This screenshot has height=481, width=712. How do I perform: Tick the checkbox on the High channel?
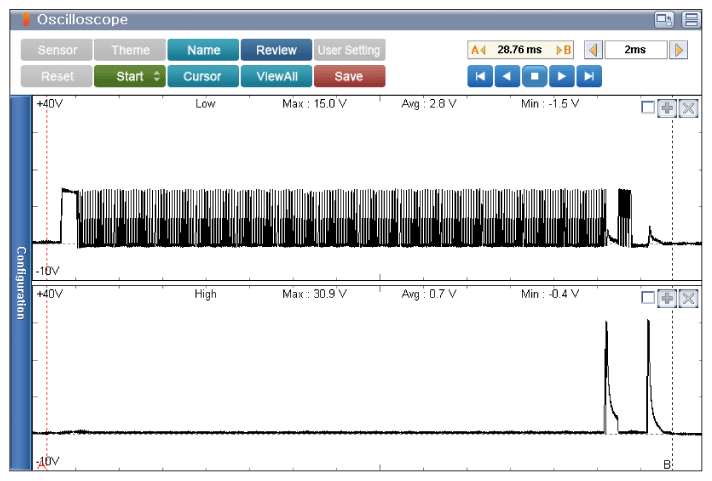tap(648, 298)
